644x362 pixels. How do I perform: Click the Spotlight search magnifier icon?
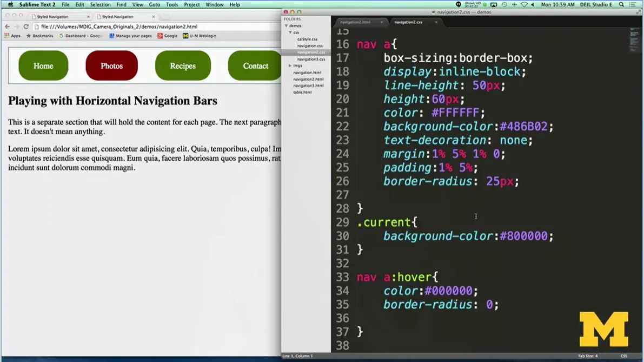pyautogui.click(x=622, y=4)
